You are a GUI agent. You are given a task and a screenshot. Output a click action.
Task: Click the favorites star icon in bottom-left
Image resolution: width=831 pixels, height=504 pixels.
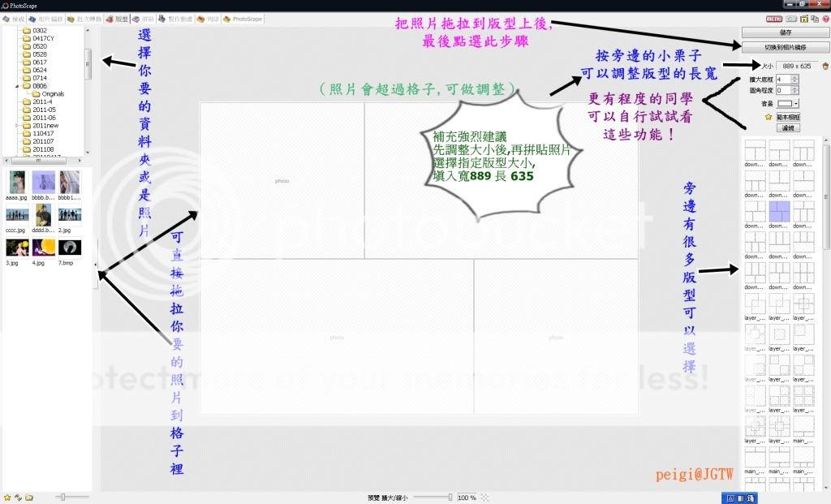click(7, 497)
